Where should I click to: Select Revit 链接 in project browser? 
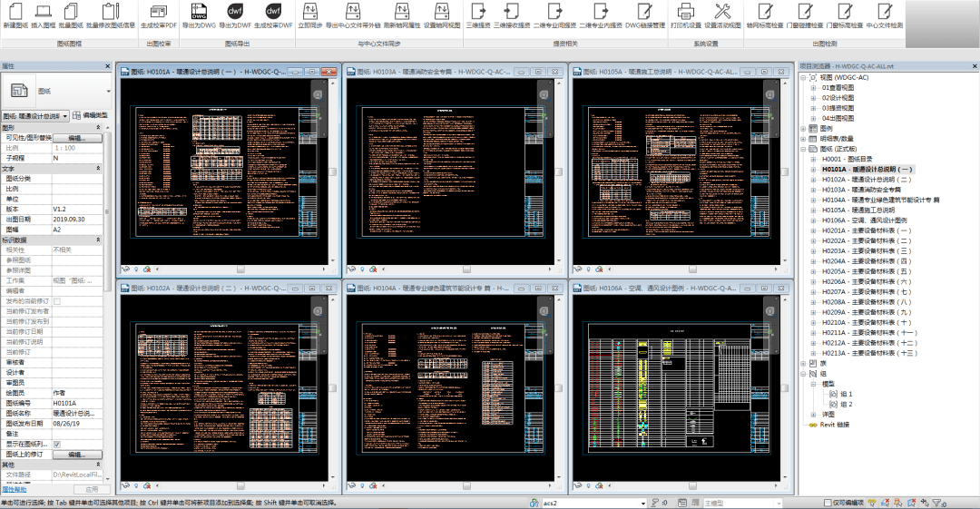coord(835,425)
